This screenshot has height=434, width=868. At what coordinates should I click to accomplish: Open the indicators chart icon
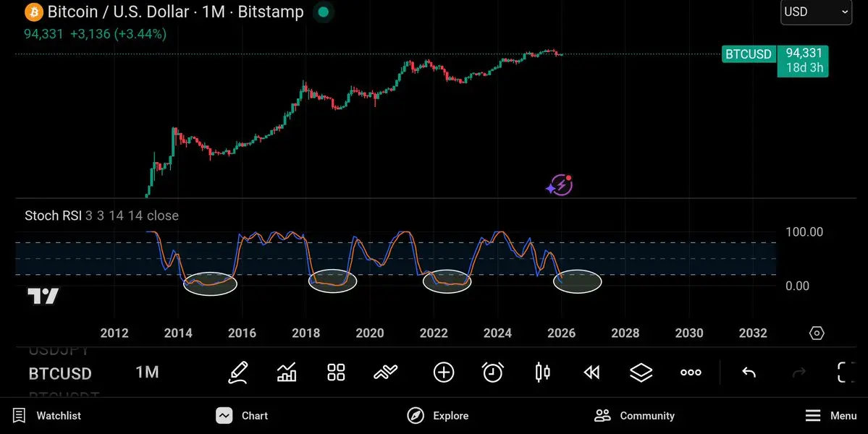coord(287,373)
